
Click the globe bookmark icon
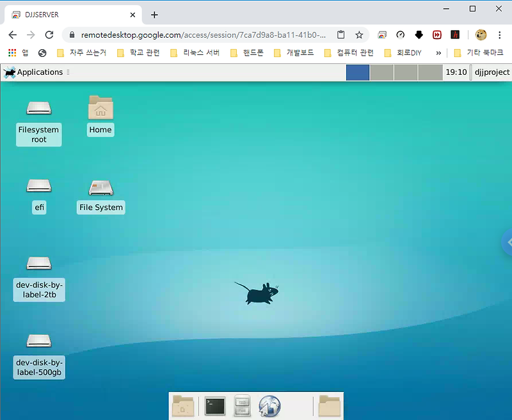click(42, 53)
